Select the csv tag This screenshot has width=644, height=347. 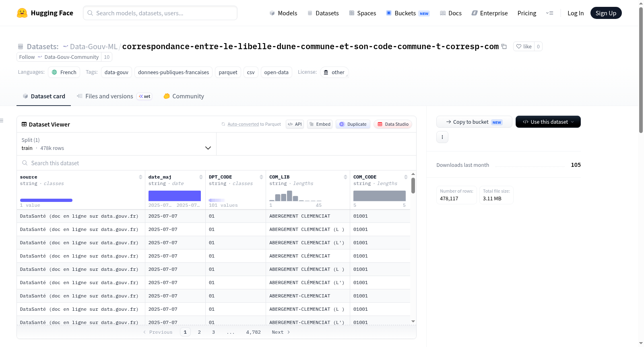(x=251, y=72)
